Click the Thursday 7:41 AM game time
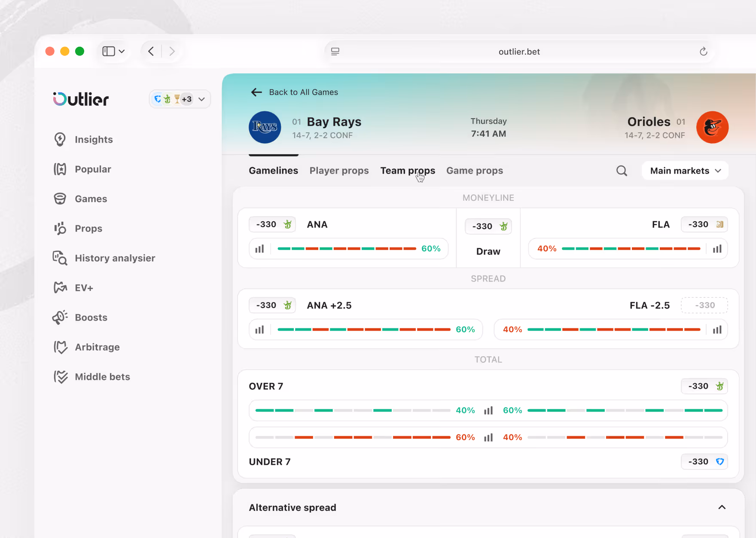The width and height of the screenshot is (756, 538). (x=488, y=127)
